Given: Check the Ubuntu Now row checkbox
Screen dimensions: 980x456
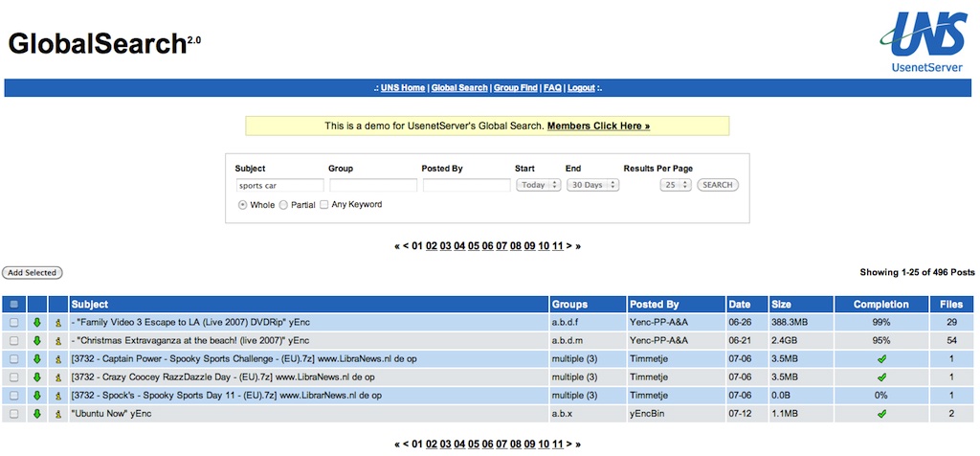Looking at the screenshot, I should (x=13, y=414).
